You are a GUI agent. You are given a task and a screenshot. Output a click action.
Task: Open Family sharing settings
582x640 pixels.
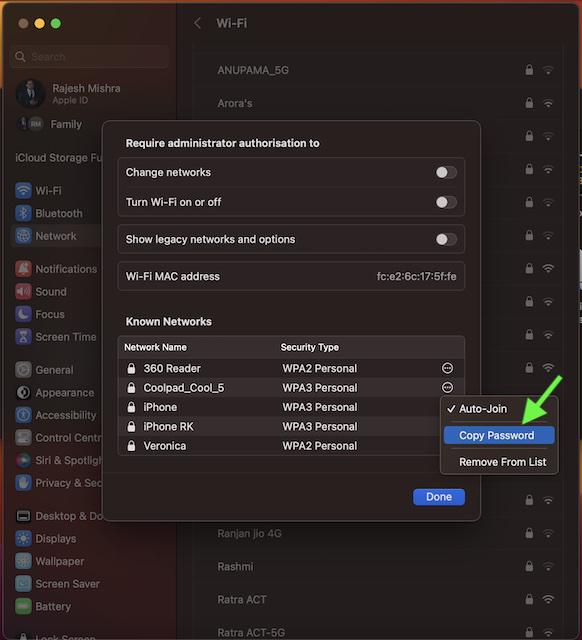tap(49, 124)
